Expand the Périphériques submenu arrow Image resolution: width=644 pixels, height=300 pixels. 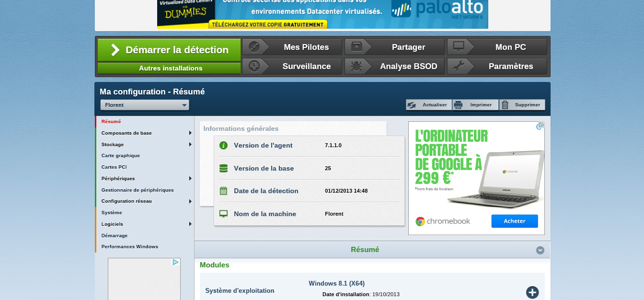(190, 178)
